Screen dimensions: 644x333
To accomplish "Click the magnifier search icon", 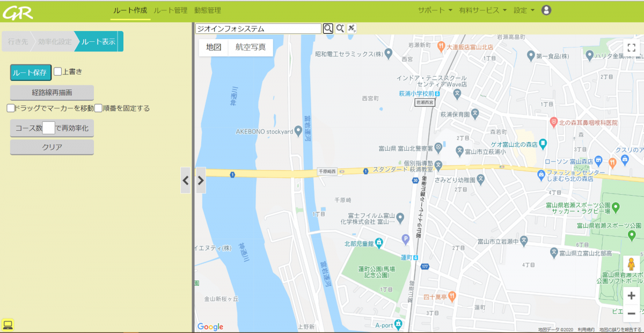I will click(328, 28).
